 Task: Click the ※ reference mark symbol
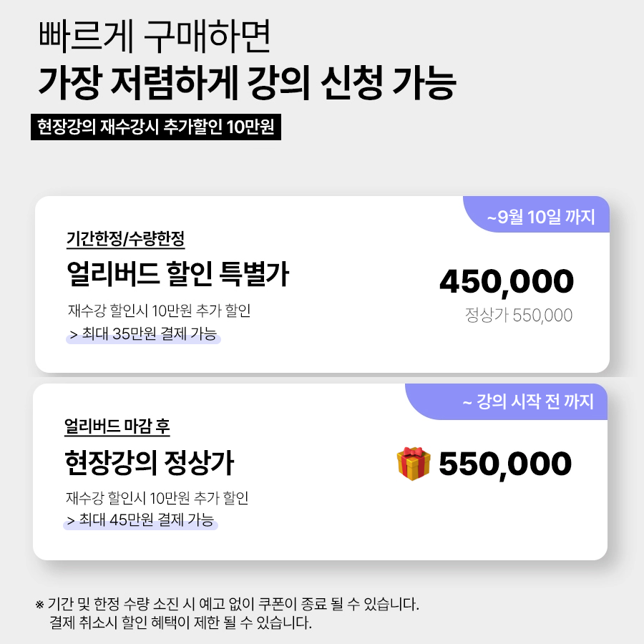39,605
